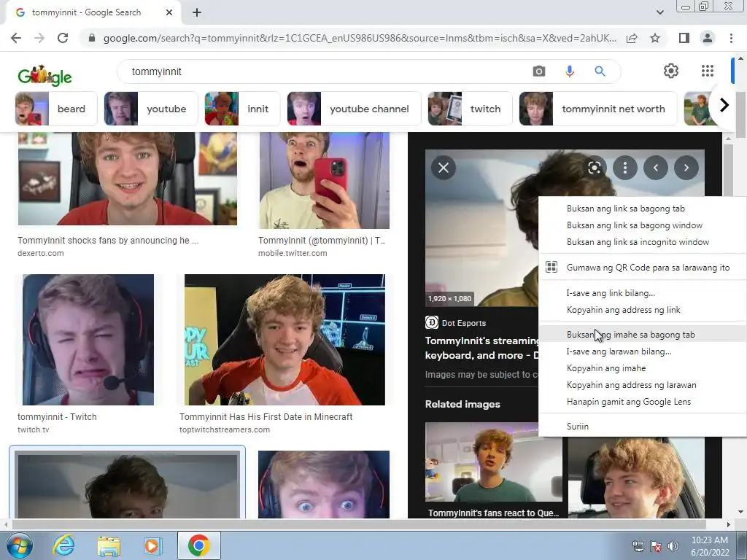Click the blue magnifier search button

(x=600, y=71)
